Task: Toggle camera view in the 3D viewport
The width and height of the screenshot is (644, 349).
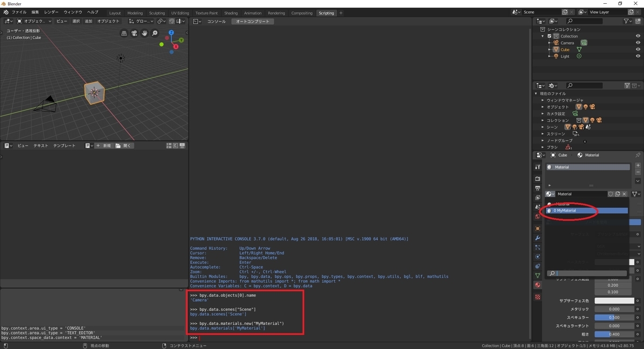Action: click(135, 33)
